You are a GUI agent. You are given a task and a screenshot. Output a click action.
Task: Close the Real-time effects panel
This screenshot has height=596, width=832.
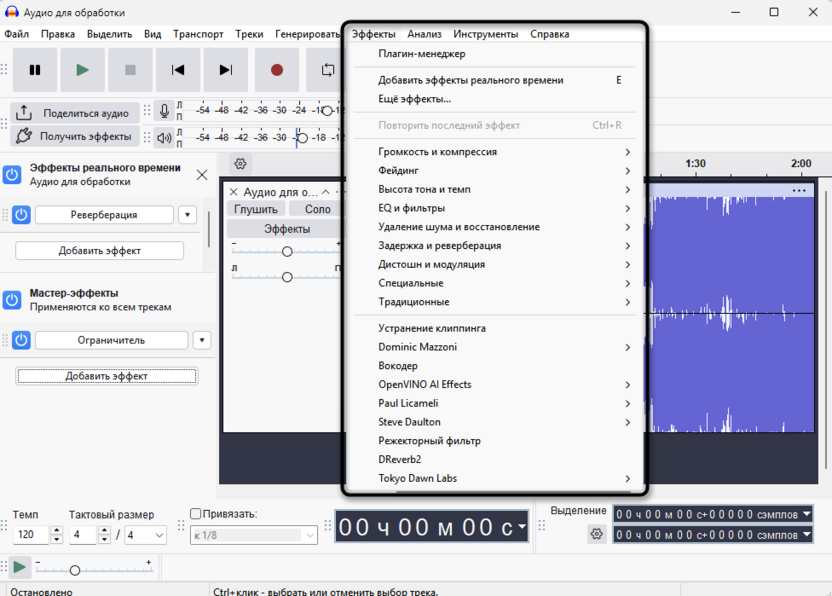tap(202, 175)
